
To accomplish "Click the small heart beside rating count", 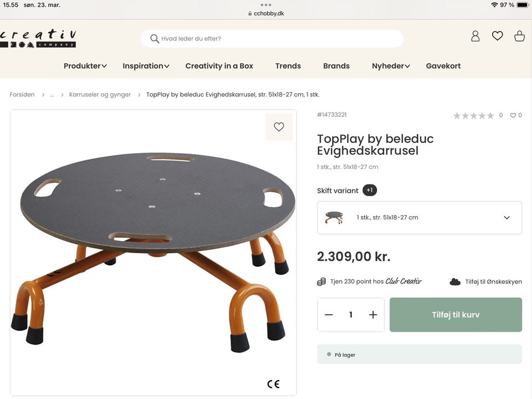I will point(513,115).
